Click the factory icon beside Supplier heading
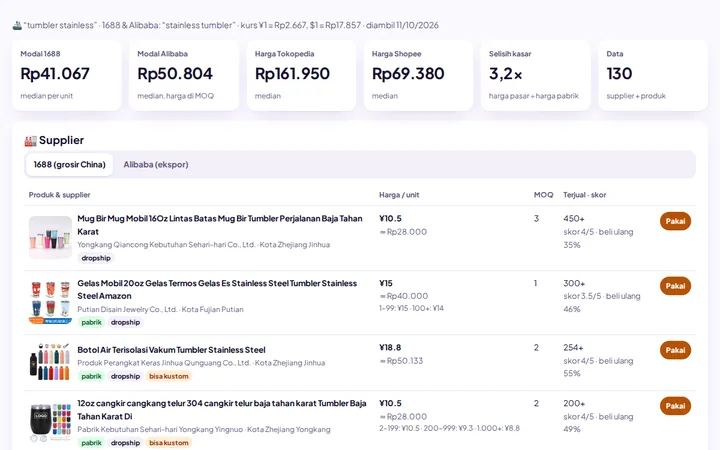Viewport: 720px width, 450px height. pyautogui.click(x=30, y=141)
